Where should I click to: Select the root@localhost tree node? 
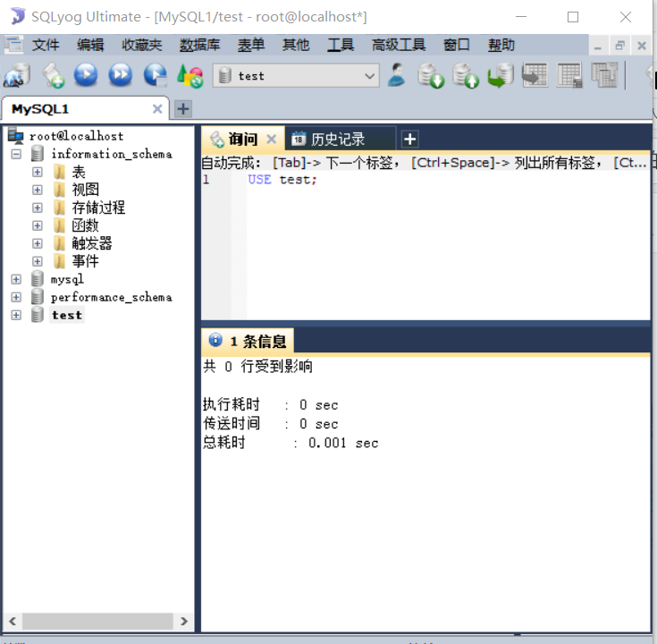[76, 136]
